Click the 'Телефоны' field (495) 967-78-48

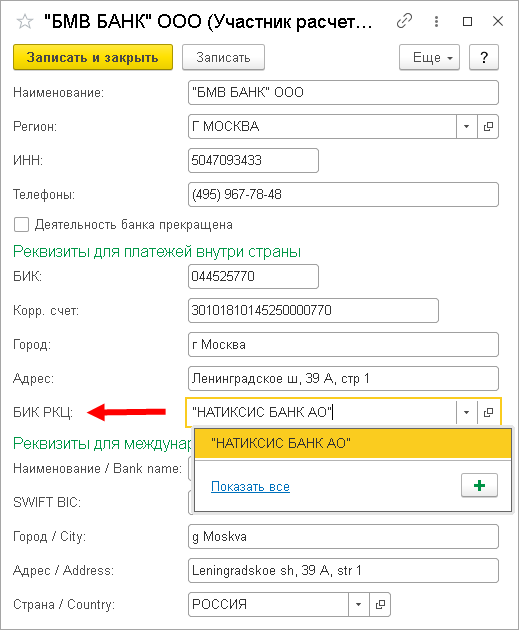(x=343, y=194)
